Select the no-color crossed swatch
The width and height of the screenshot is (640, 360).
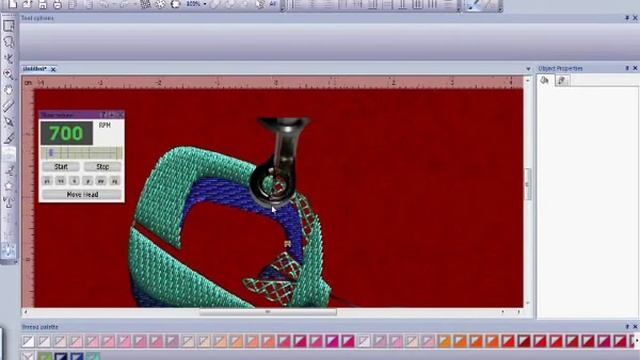(28, 357)
